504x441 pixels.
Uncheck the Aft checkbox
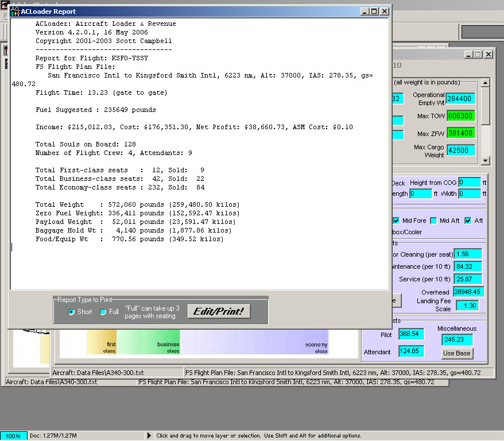[468, 220]
